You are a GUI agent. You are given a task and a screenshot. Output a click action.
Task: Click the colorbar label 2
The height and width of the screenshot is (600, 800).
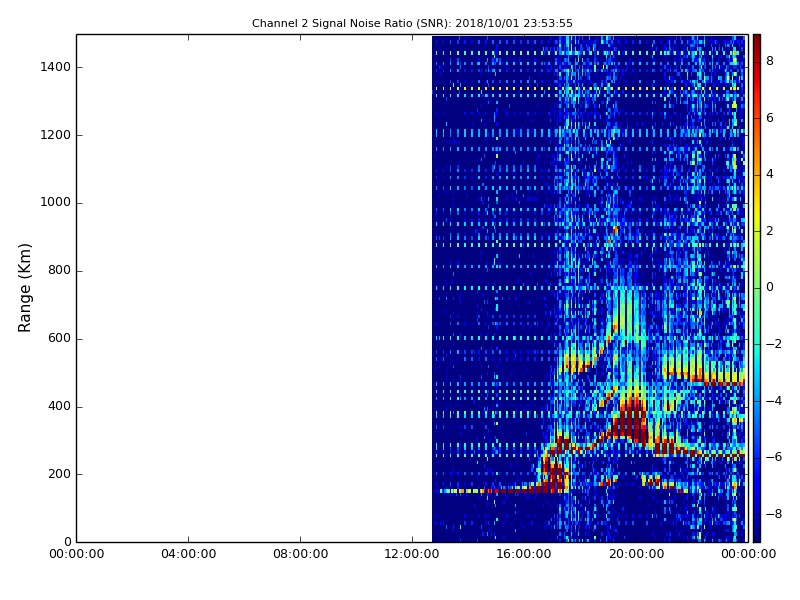point(770,231)
